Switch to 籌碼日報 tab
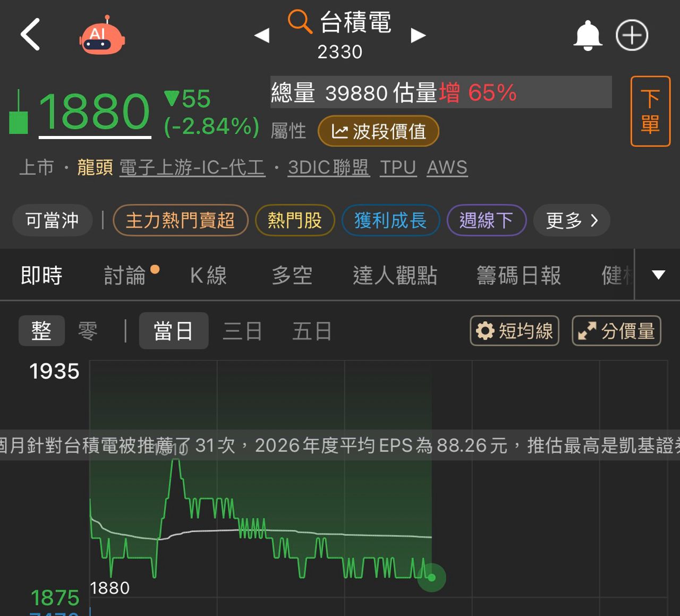The width and height of the screenshot is (680, 616). click(518, 276)
